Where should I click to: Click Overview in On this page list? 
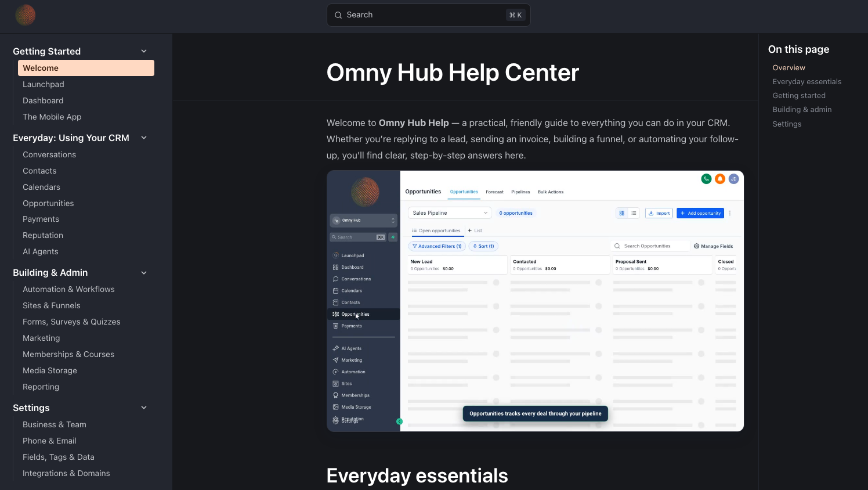789,68
